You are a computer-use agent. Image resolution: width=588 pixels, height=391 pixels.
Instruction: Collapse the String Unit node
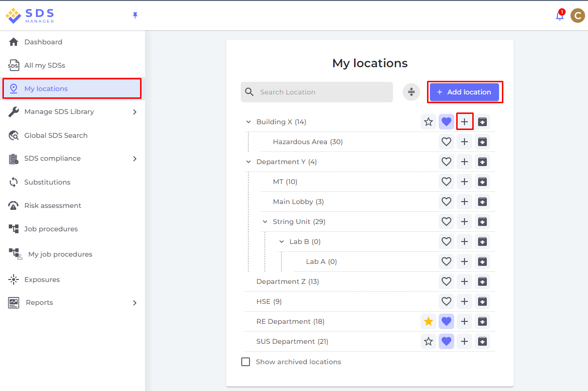point(265,222)
